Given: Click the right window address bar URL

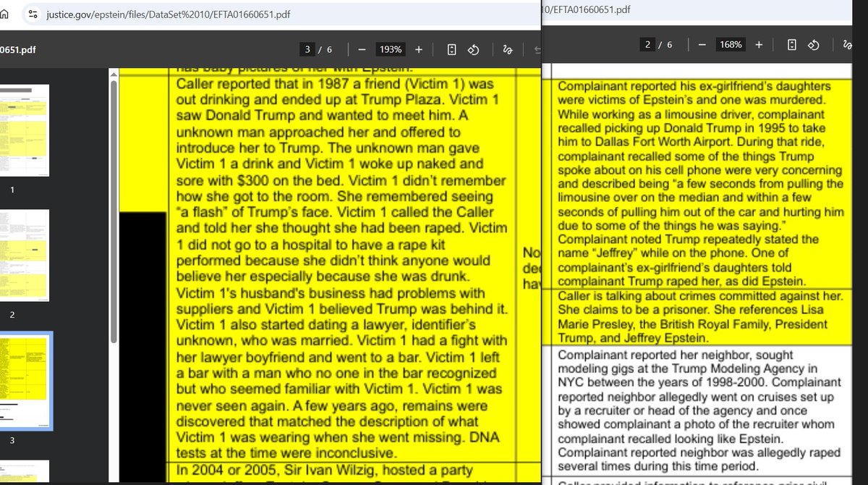Looking at the screenshot, I should [586, 9].
